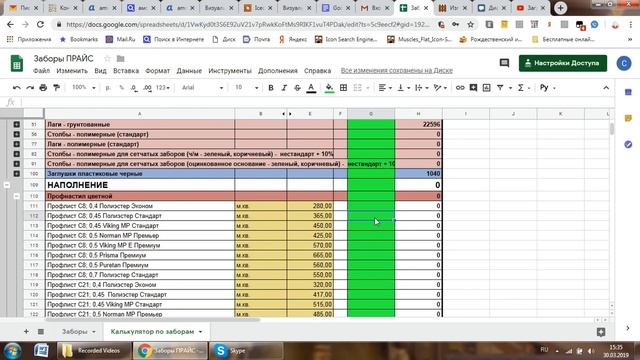Undo the last action in toolbar
This screenshot has height=360, width=640.
[16, 88]
